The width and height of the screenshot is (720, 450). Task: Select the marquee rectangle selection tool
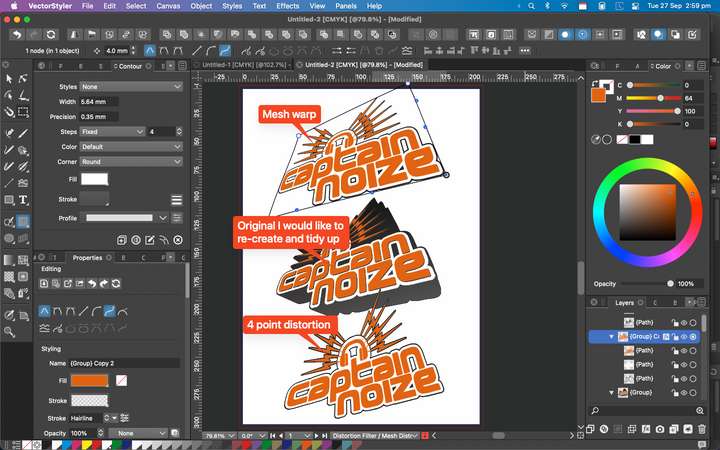pos(23,112)
